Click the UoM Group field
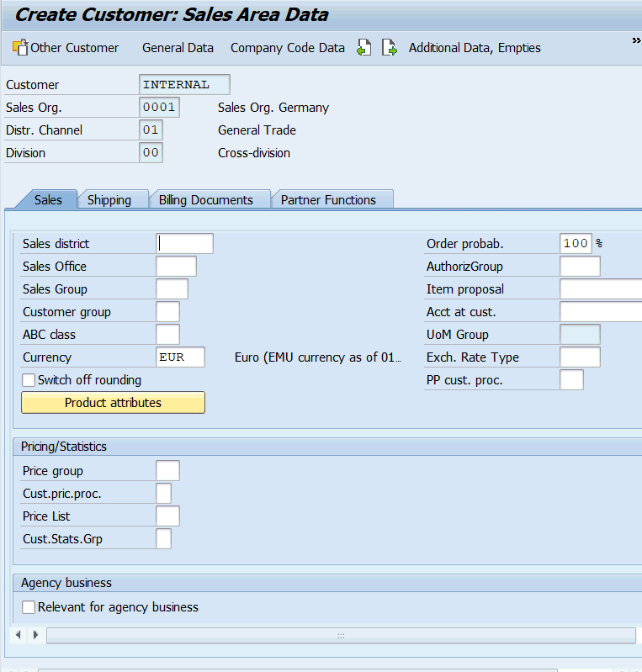 tap(580, 334)
